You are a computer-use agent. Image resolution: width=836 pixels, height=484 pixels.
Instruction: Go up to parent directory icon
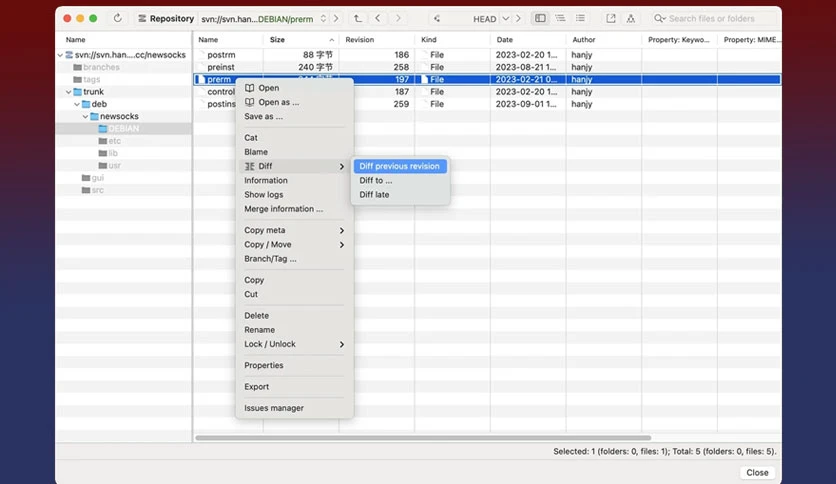(358, 19)
